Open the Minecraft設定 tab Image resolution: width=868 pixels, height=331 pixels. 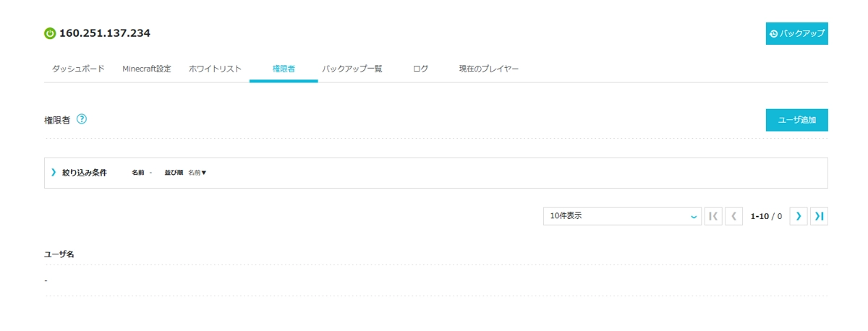pyautogui.click(x=147, y=69)
